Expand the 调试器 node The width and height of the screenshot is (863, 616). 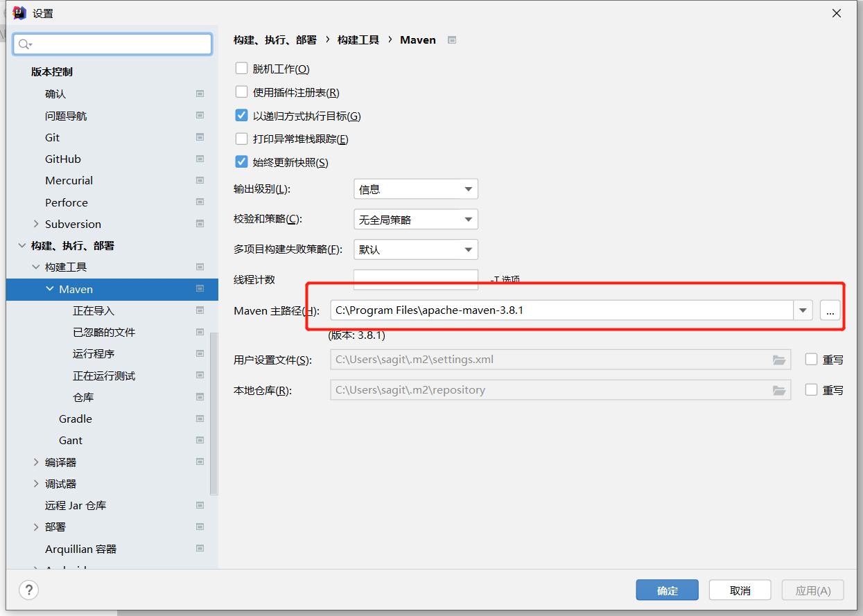point(36,484)
